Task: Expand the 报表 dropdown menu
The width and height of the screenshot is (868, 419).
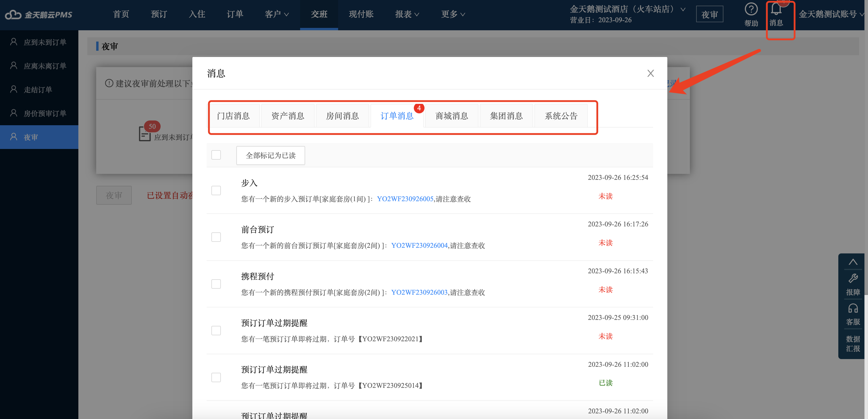Action: [x=407, y=14]
